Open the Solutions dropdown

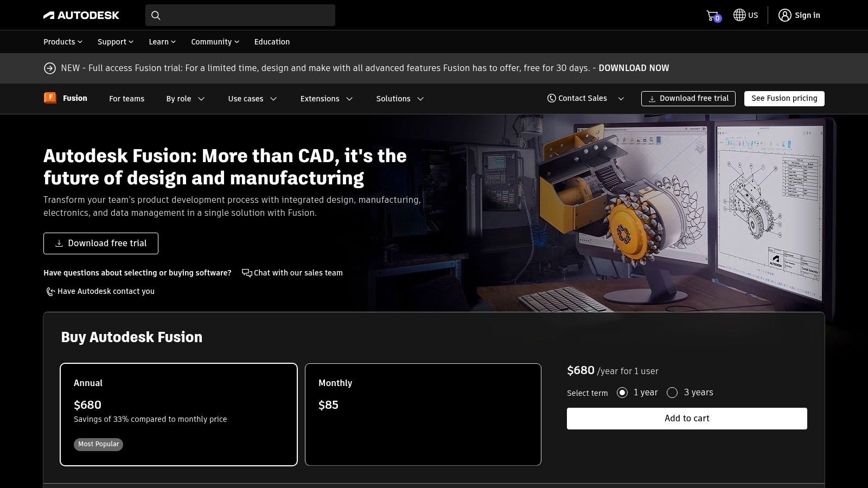(400, 99)
